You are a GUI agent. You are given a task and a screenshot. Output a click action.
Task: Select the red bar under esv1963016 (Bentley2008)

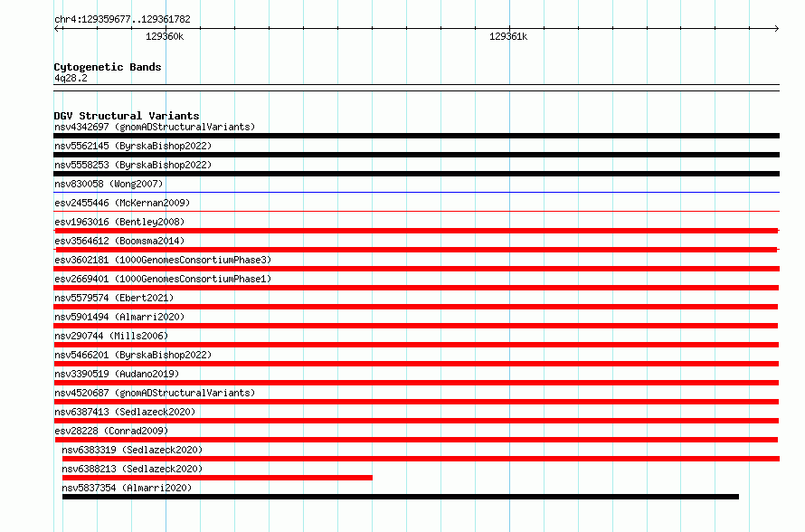click(x=416, y=231)
